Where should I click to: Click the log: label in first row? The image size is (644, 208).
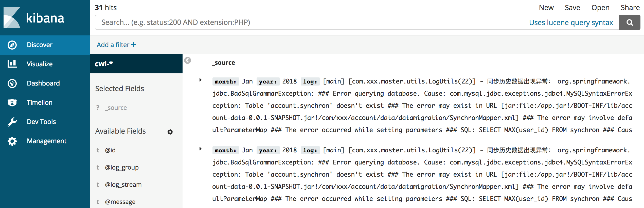[310, 81]
